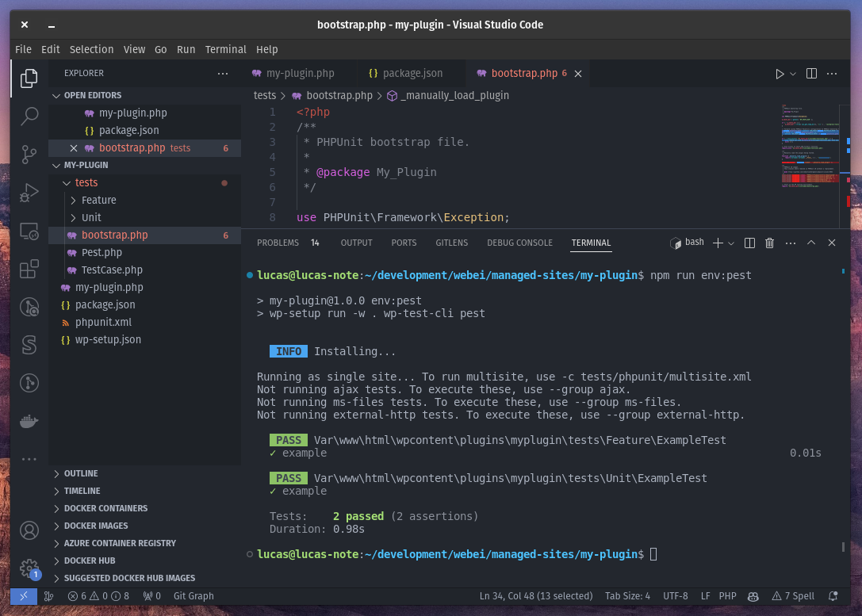Change the PHP language mode in status bar
Viewport: 862px width, 616px height.
727,596
